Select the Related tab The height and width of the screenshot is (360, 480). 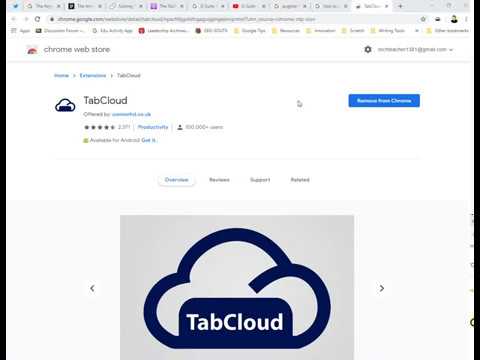(x=300, y=180)
